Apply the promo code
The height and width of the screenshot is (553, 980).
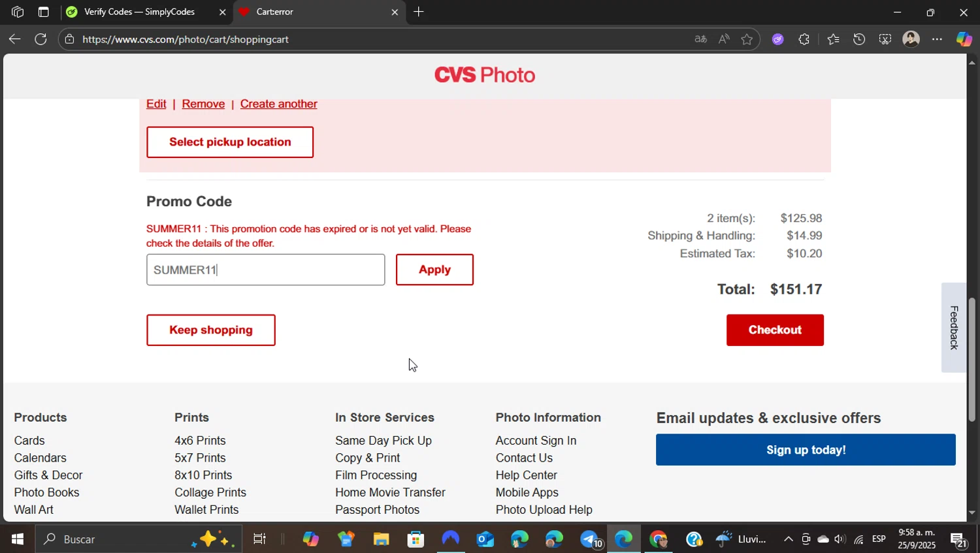coord(434,270)
